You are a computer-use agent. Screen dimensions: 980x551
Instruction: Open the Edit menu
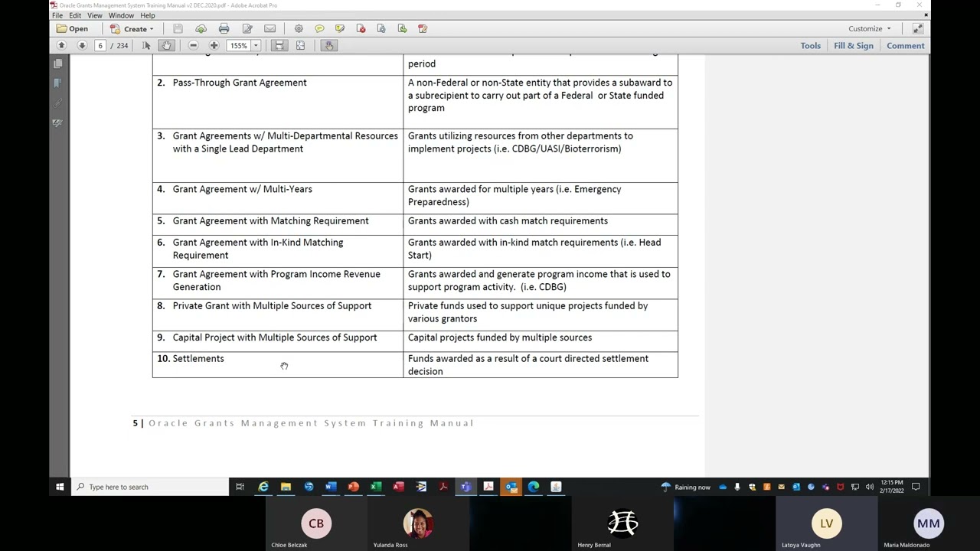(x=75, y=15)
